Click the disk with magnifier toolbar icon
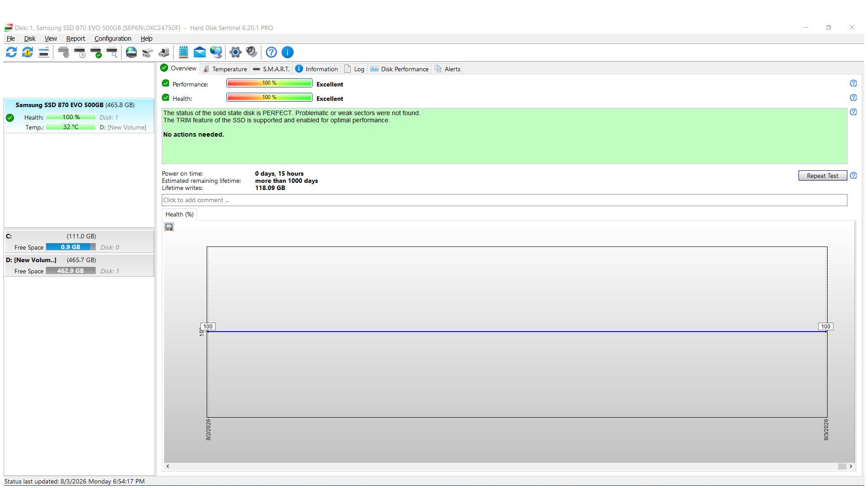The height and width of the screenshot is (488, 868). tap(112, 52)
